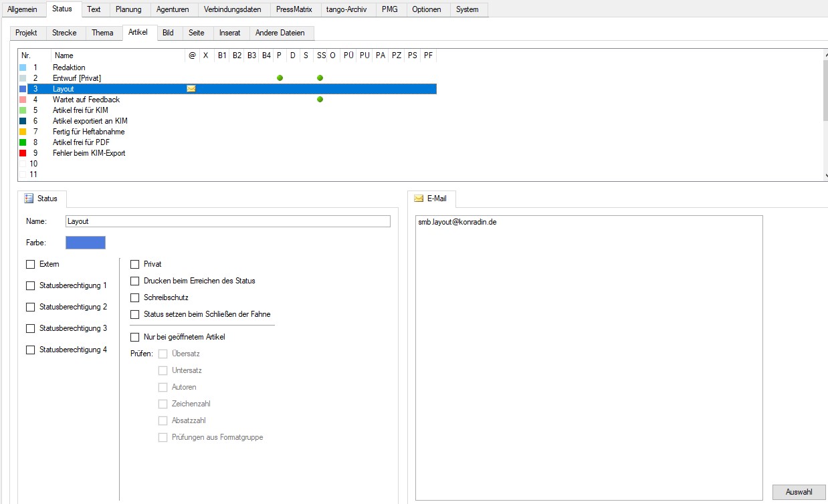Screen dimensions: 828x504
Task: Click into the Name text field
Action: tap(227, 221)
